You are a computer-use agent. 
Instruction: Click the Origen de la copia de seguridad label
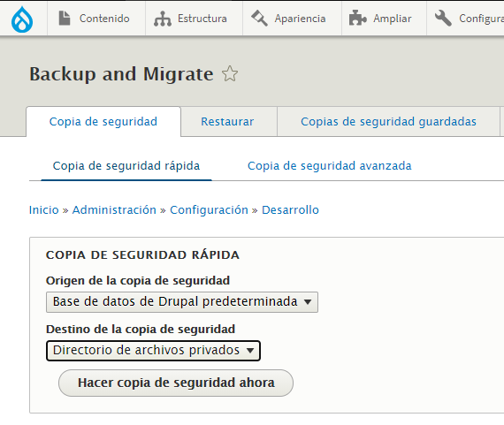tap(138, 281)
